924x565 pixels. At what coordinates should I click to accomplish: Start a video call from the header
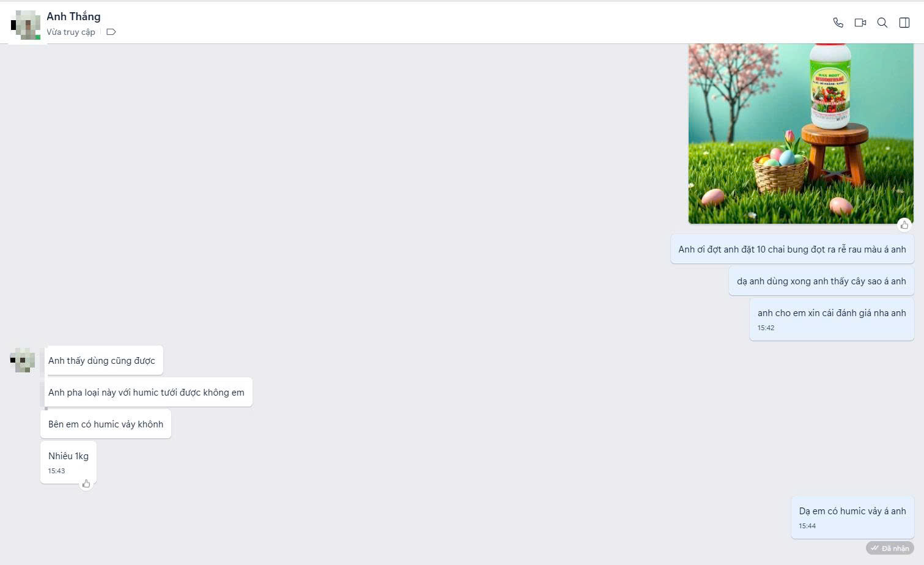pos(860,23)
